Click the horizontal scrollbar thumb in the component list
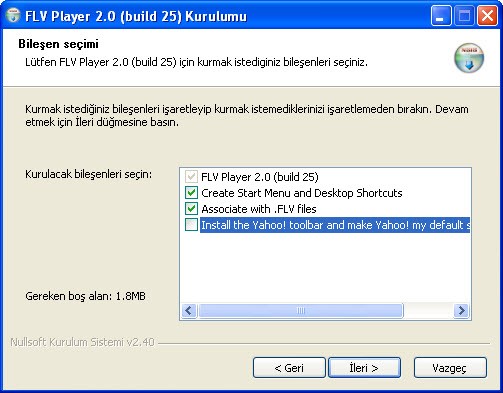The height and width of the screenshot is (393, 503). point(301,311)
